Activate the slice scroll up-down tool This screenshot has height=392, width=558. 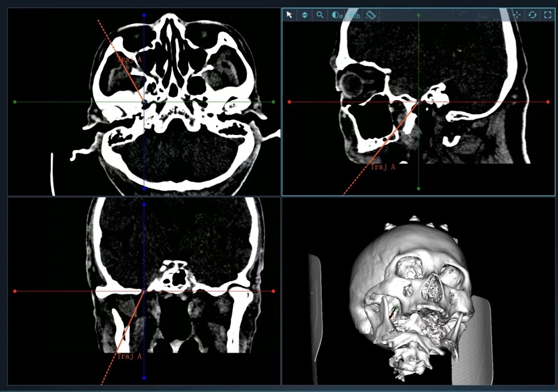click(304, 15)
